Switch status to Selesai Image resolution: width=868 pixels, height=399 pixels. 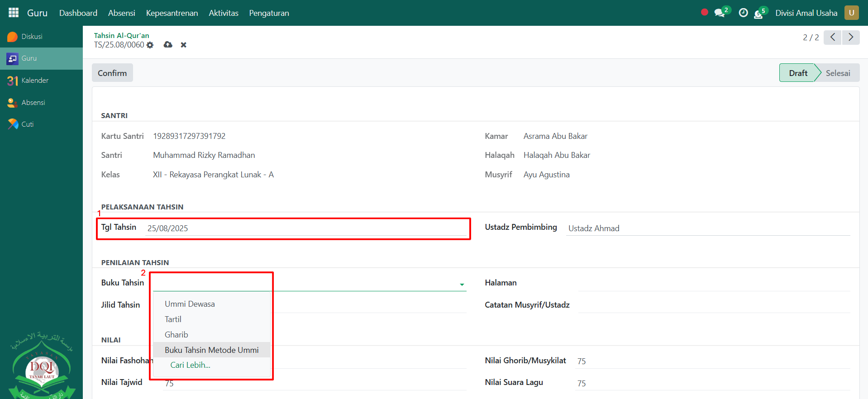(837, 73)
